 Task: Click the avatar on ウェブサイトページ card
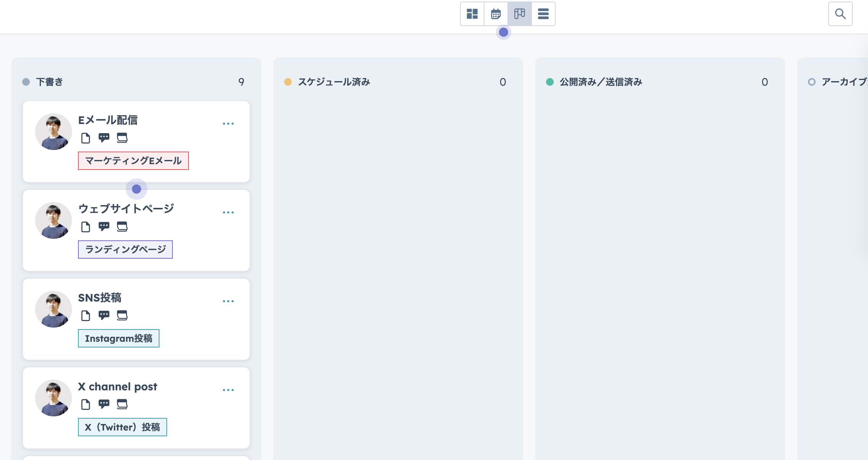pos(54,220)
